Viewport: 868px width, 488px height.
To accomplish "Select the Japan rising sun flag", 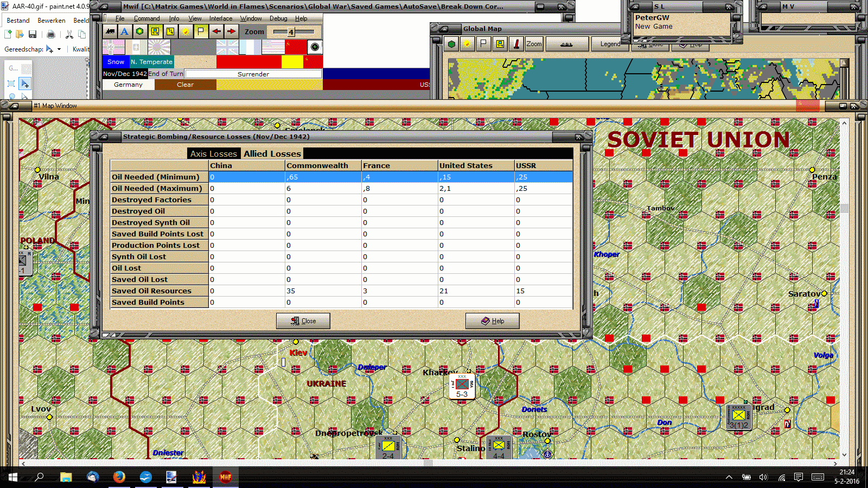I will pyautogui.click(x=159, y=47).
